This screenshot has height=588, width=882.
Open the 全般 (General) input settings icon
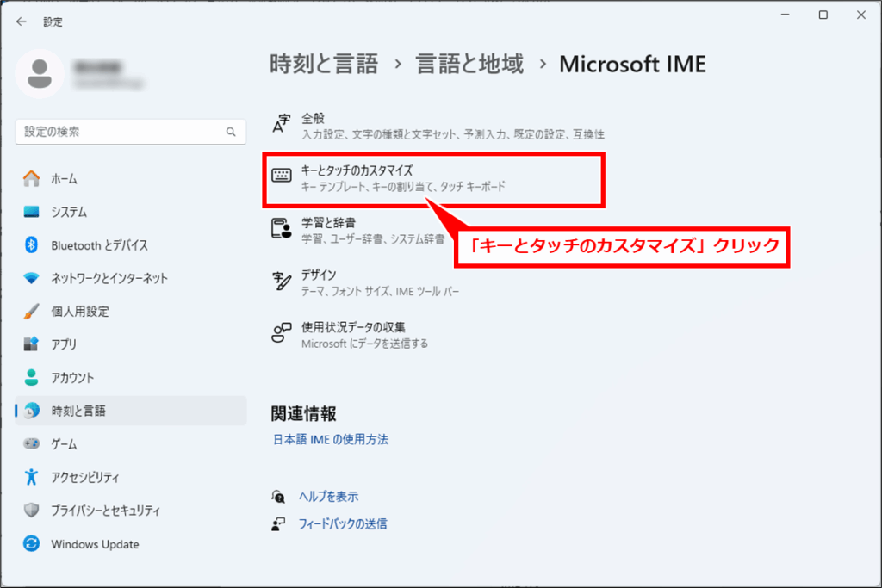pyautogui.click(x=279, y=124)
